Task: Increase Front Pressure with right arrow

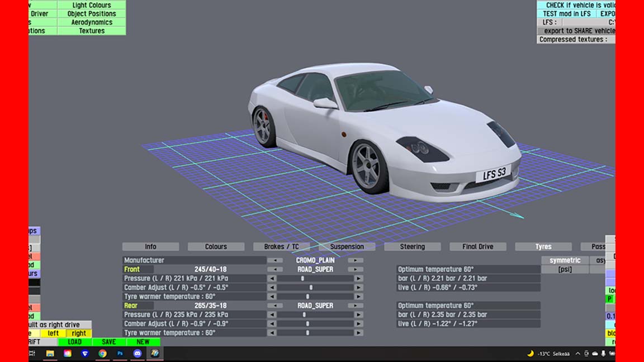Action: point(358,278)
